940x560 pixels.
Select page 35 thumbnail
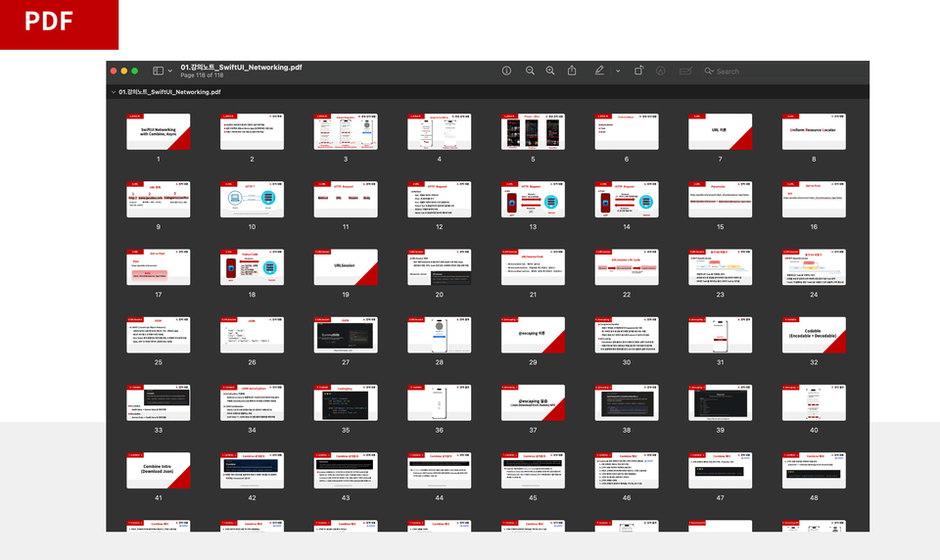pos(346,402)
